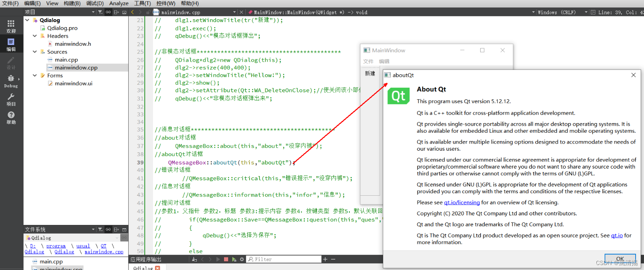Toggle the 项目 (Projects) mode button
Screen dimensions: 644x270
[11, 99]
